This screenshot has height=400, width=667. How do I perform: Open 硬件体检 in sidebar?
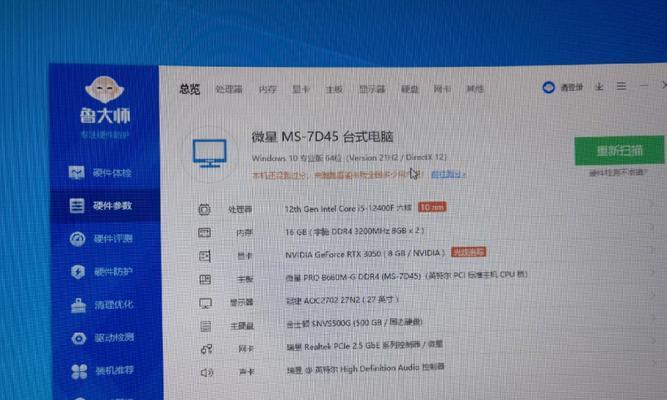pos(100,172)
